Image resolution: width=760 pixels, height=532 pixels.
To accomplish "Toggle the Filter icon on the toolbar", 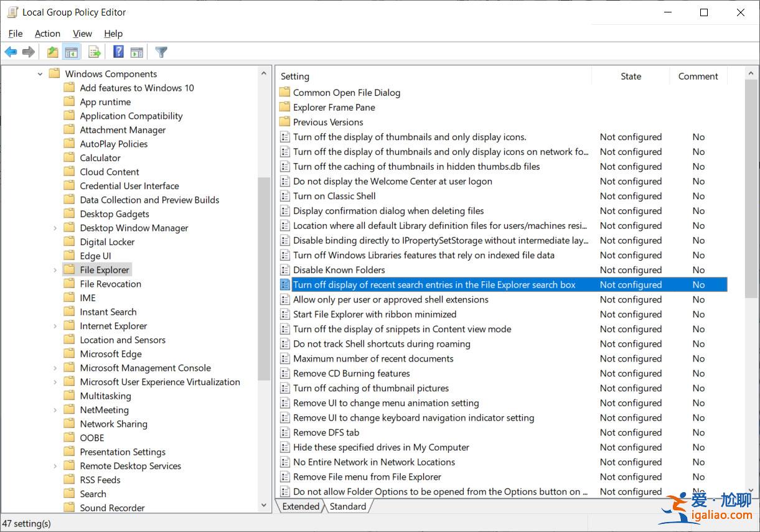I will coord(161,52).
